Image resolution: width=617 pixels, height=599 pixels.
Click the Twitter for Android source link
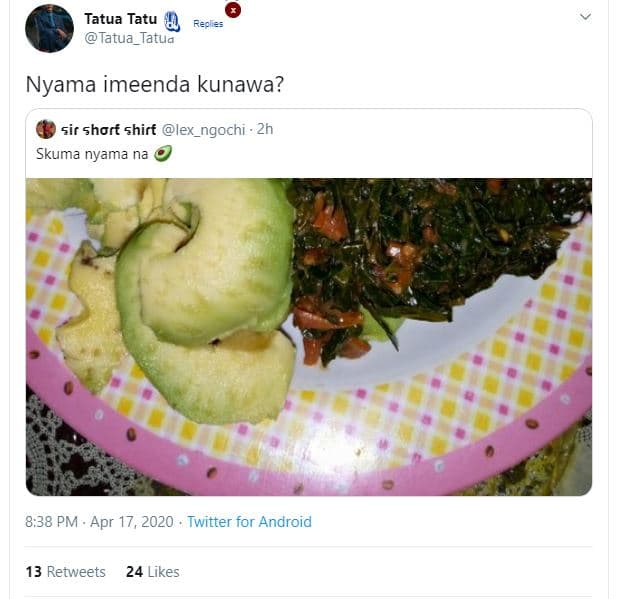[x=249, y=521]
